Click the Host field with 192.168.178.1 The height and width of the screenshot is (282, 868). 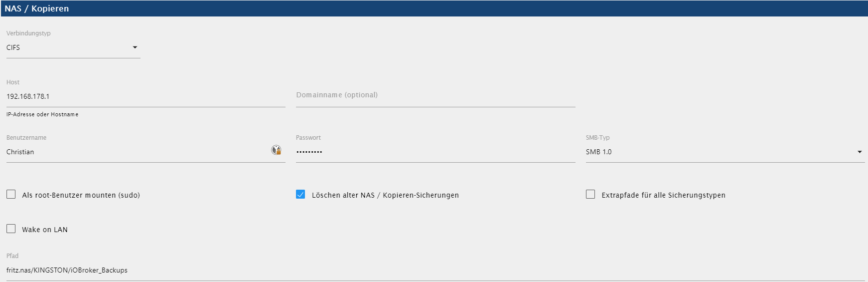145,96
